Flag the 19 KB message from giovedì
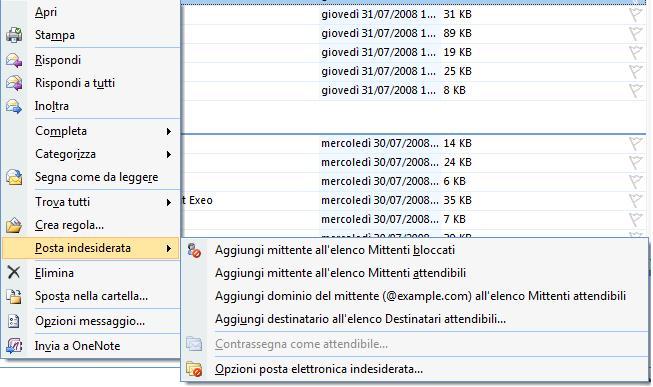The image size is (653, 387). (x=636, y=53)
